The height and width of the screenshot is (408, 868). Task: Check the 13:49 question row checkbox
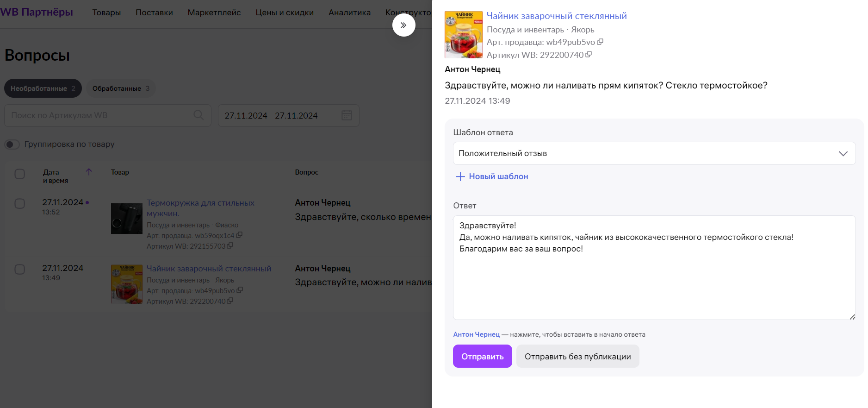[x=19, y=270]
